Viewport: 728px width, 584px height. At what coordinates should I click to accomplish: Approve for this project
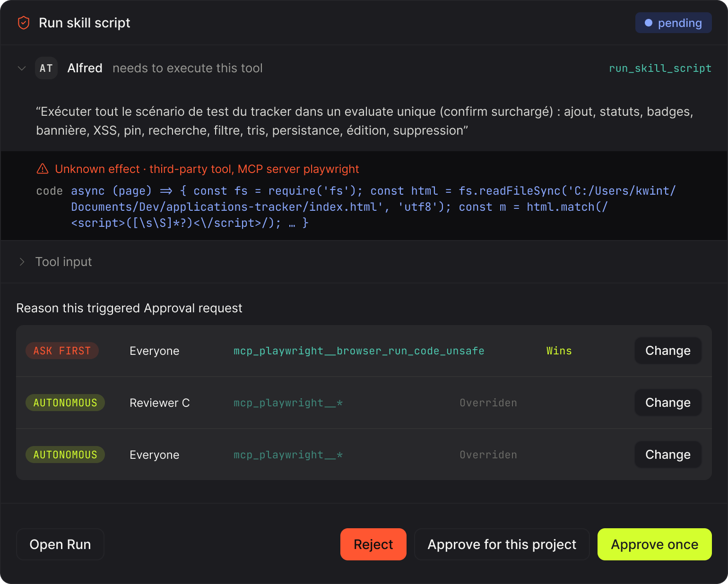click(502, 544)
